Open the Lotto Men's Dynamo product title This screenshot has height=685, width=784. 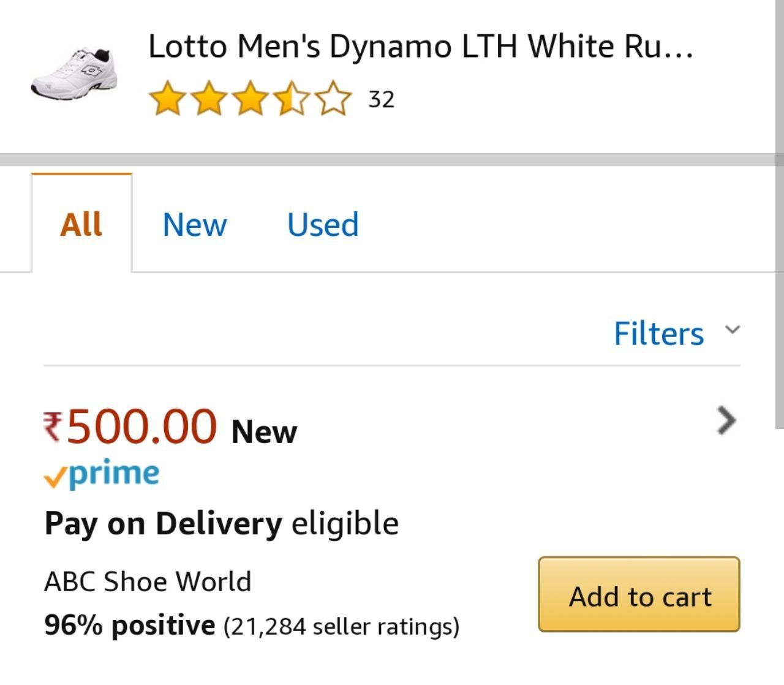421,47
